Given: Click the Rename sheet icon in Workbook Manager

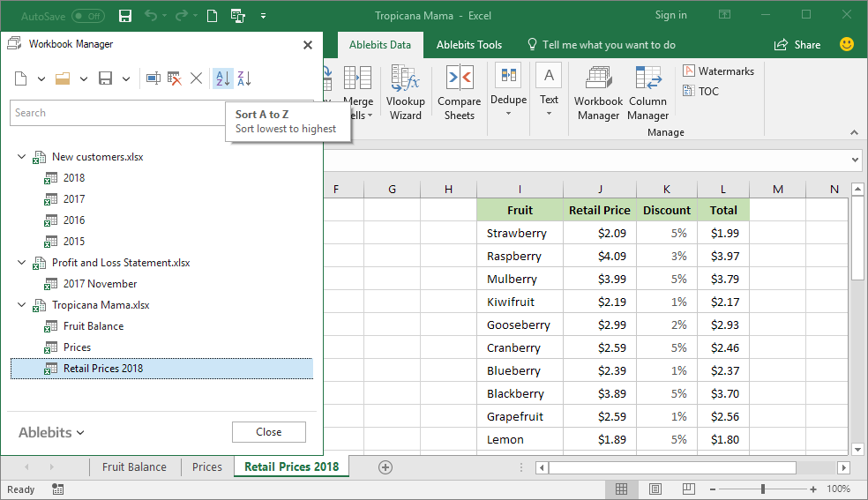Looking at the screenshot, I should coord(153,78).
